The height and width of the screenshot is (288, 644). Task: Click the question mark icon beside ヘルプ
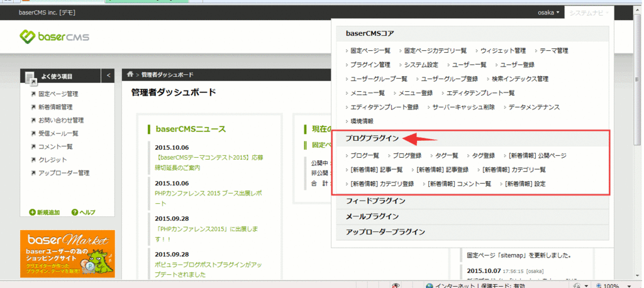click(x=75, y=213)
